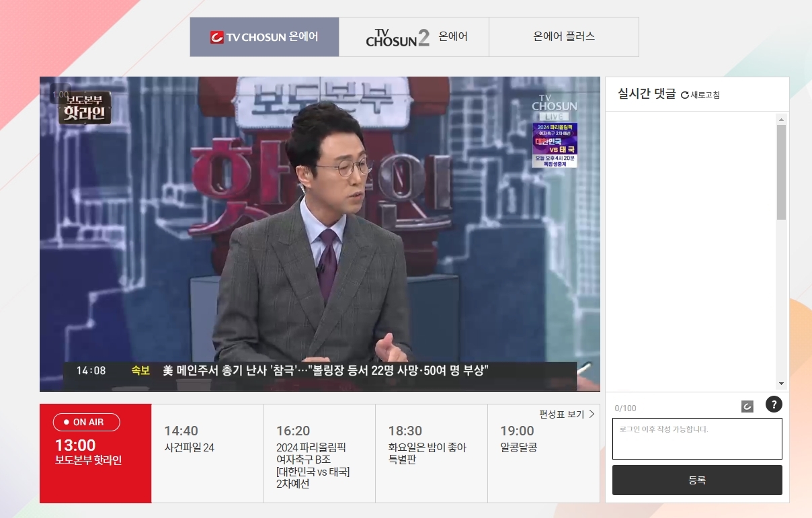Switch to the TV CHOSUN 2 온에어 tab
This screenshot has height=518, width=812.
click(x=413, y=37)
